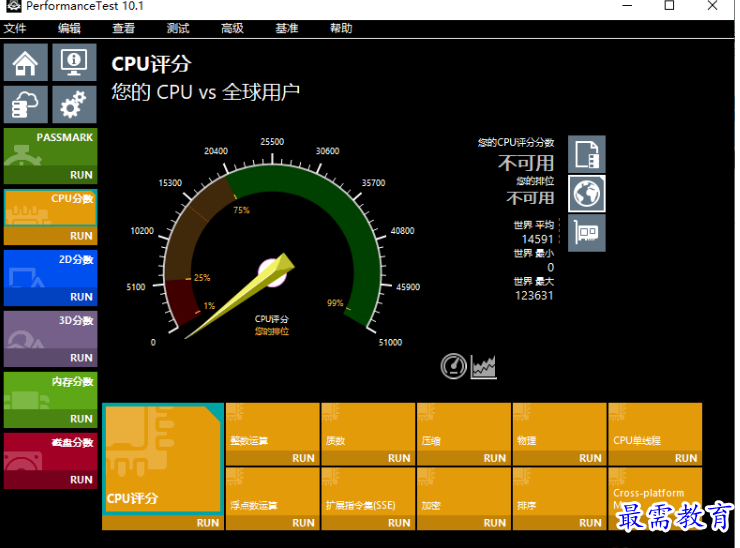This screenshot has width=740, height=548.
Task: Open the 文件 menu
Action: pyautogui.click(x=15, y=28)
